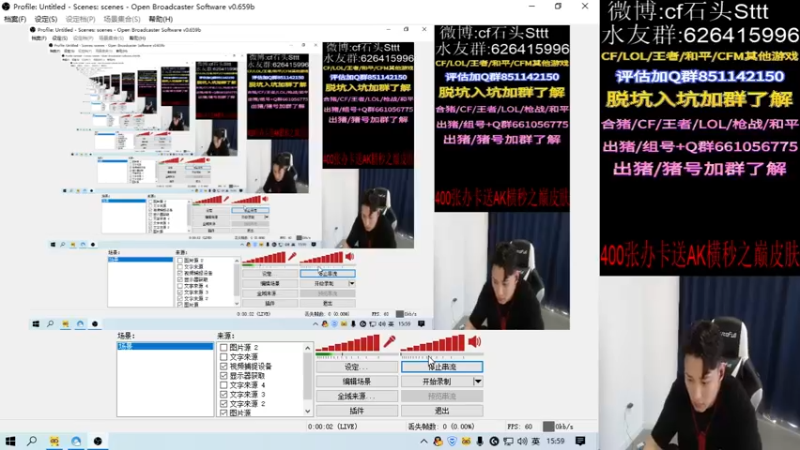Click the 插件 plugins button
Viewport: 800px width, 450px height.
click(x=357, y=410)
